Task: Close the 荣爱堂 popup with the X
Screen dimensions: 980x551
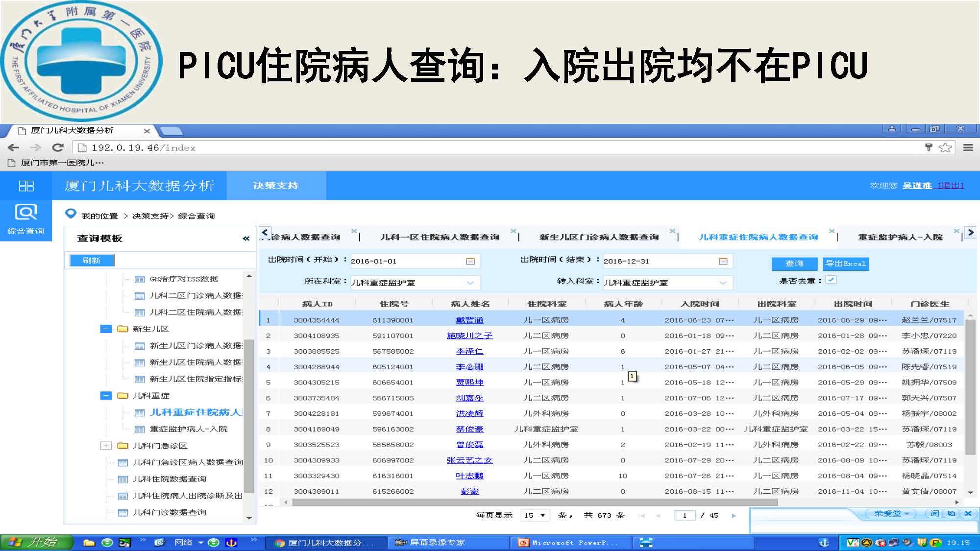Action: 968,513
